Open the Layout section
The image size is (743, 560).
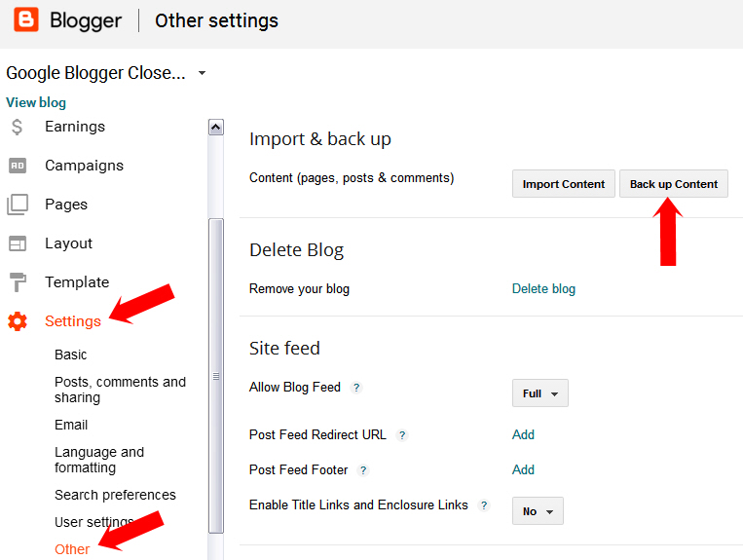[x=69, y=243]
